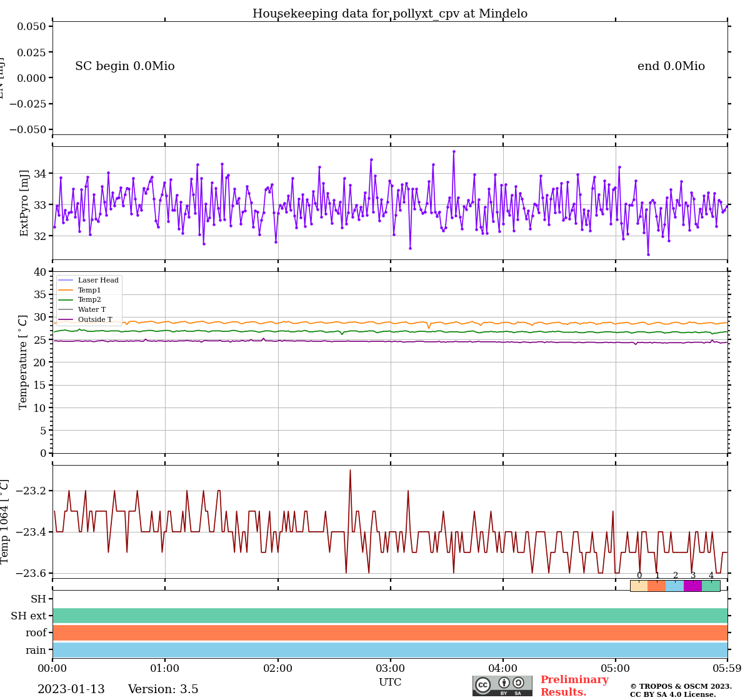Click the Water T legend entry
This screenshot has height=700, width=750.
[82, 309]
